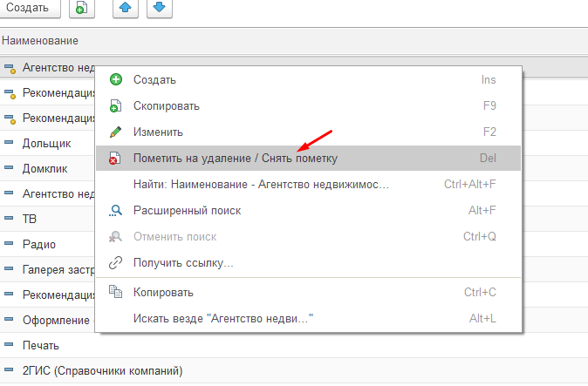Choose Изменить in the context menu

(x=308, y=132)
